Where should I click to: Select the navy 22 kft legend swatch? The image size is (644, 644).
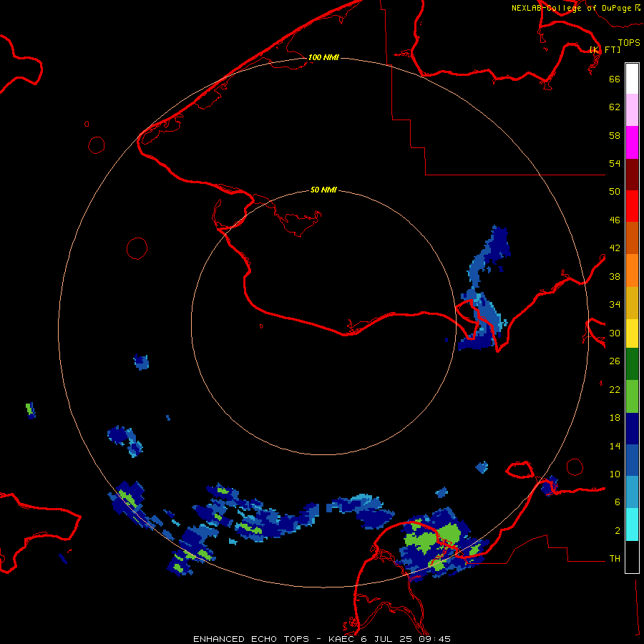click(x=632, y=429)
